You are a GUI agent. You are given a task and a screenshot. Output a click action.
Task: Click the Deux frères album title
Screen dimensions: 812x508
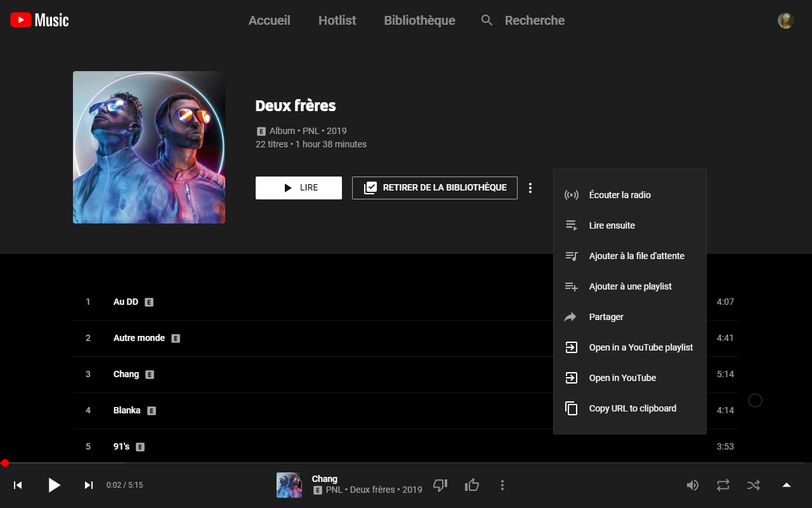[x=296, y=106]
